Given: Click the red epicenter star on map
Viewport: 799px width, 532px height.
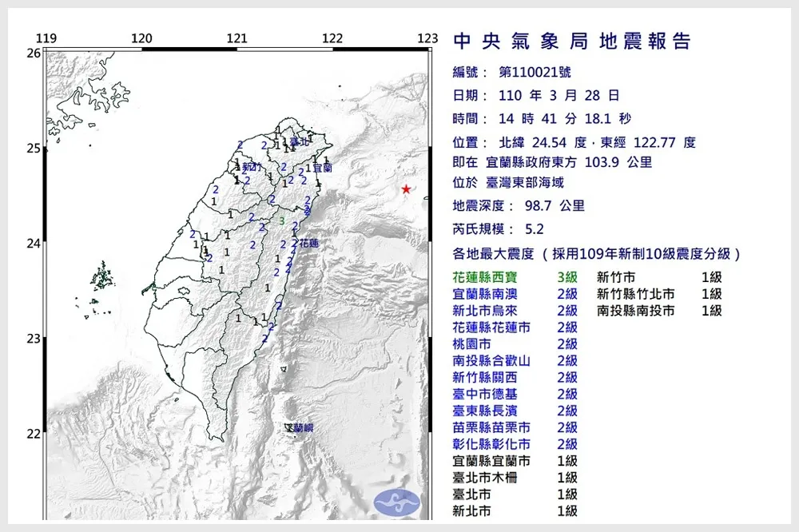Looking at the screenshot, I should tap(406, 189).
